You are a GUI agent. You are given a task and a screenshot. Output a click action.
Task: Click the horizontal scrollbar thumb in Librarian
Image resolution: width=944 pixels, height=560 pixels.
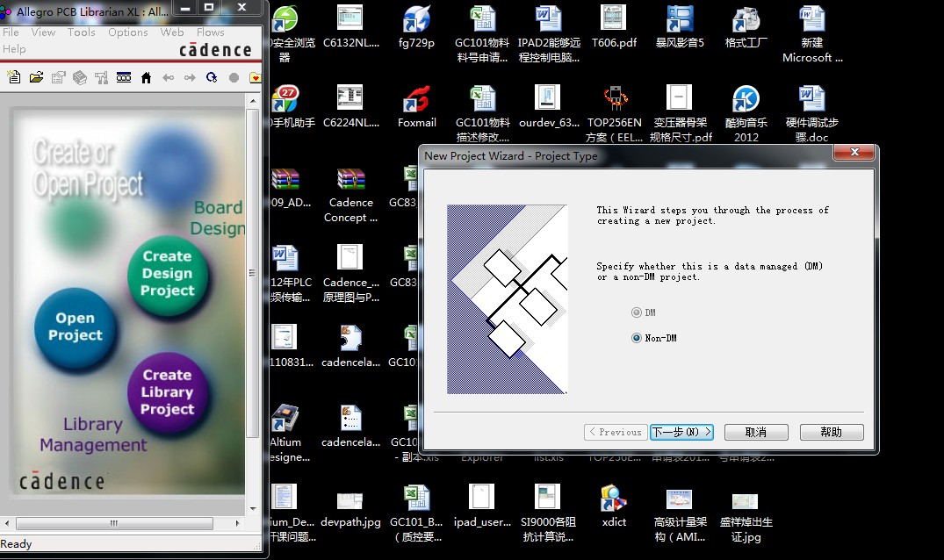[x=114, y=523]
